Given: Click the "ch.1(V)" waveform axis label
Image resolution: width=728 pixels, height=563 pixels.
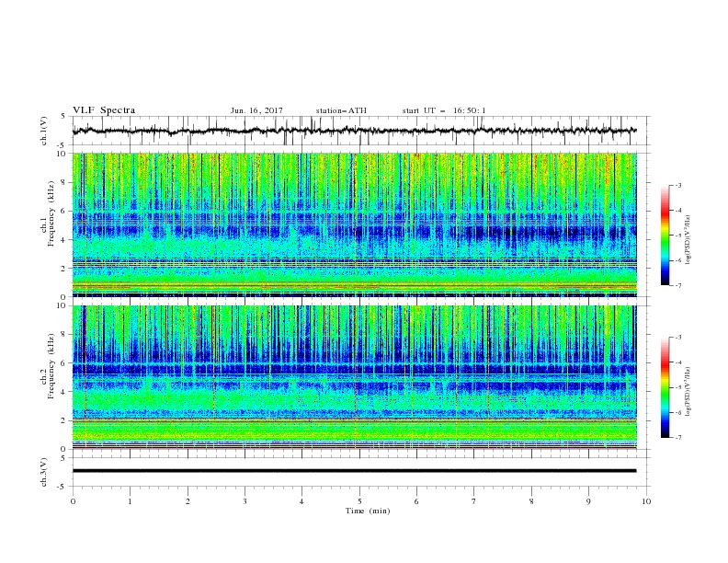Looking at the screenshot, I should pos(44,131).
